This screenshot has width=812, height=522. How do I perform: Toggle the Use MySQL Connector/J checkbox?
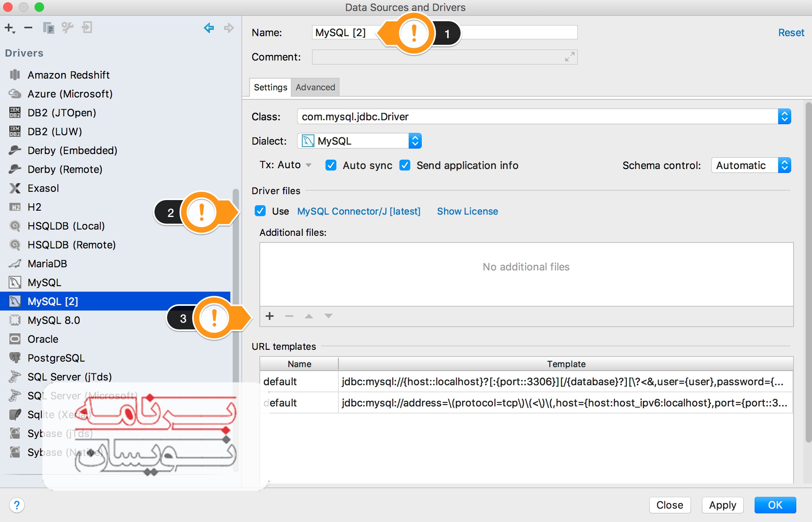(x=260, y=211)
